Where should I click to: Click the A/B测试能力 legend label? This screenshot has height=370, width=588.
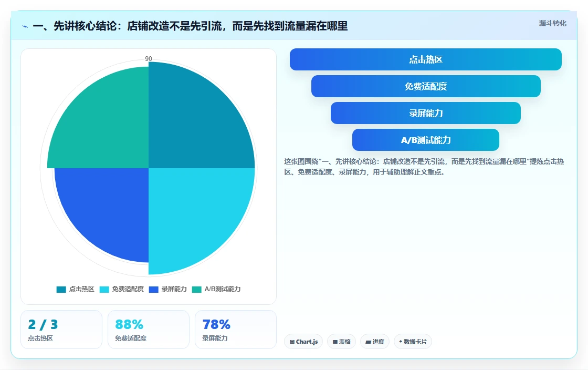click(223, 289)
